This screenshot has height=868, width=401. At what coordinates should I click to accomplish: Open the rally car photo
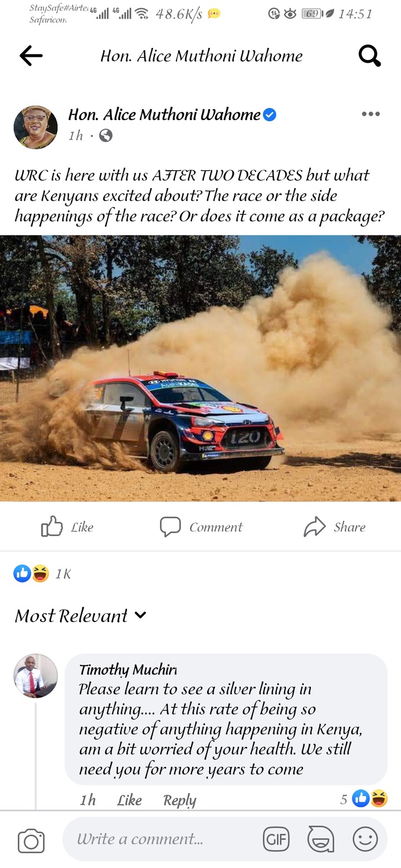200,368
